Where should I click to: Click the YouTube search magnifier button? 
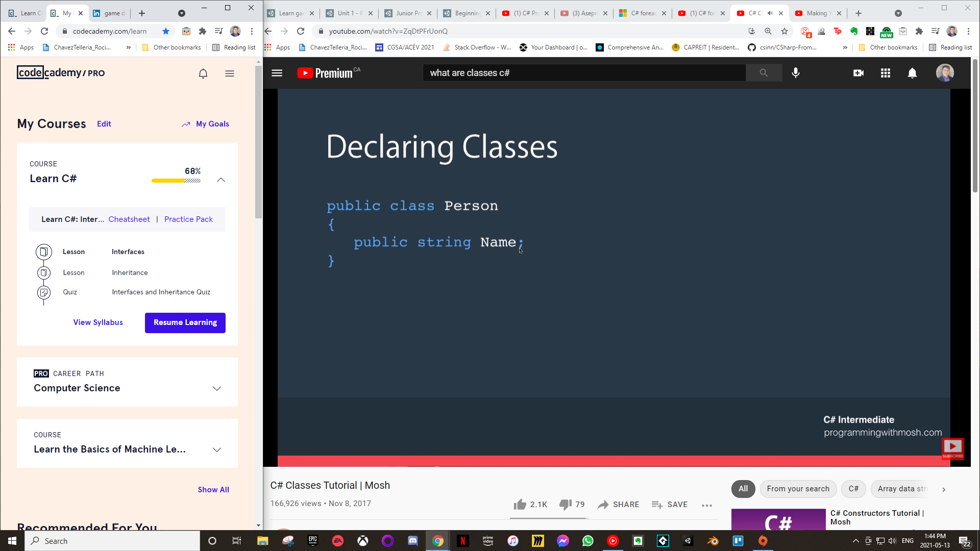tap(764, 73)
